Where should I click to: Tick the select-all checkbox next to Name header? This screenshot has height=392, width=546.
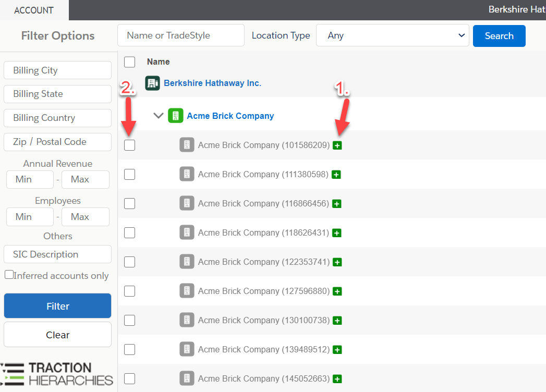129,62
